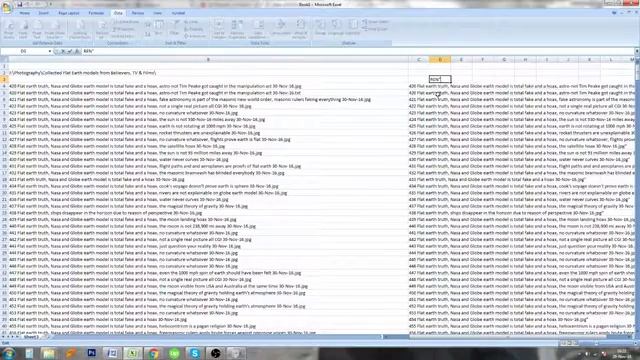The image size is (640, 360).
Task: Switch to the Insert ribbon tab
Action: point(43,13)
